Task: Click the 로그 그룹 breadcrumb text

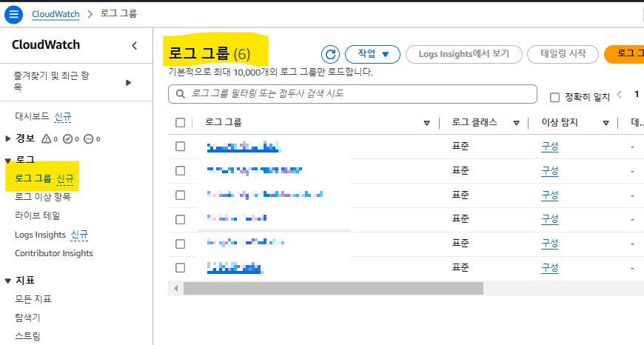Action: coord(118,13)
